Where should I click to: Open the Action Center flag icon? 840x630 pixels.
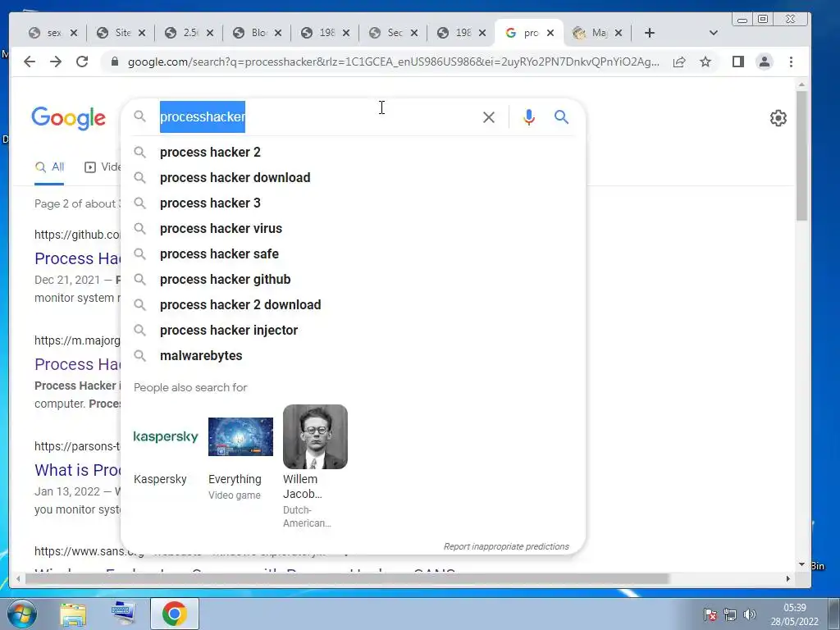(710, 614)
